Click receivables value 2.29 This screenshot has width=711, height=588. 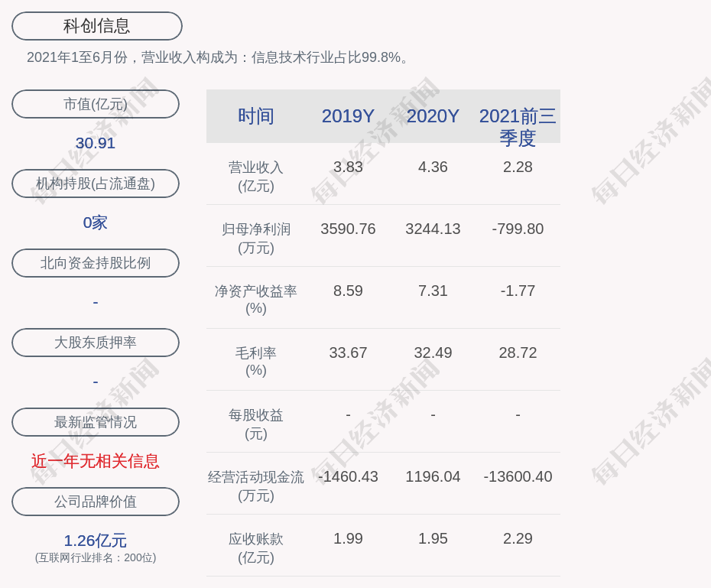518,538
